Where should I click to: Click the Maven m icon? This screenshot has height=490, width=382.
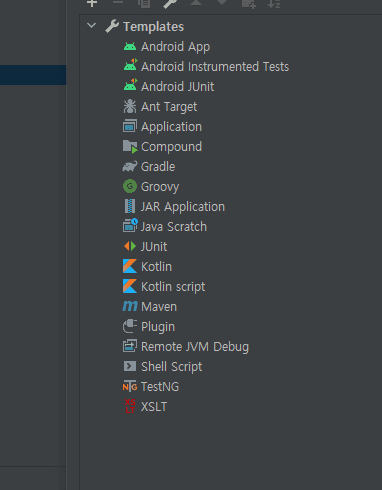click(x=130, y=306)
